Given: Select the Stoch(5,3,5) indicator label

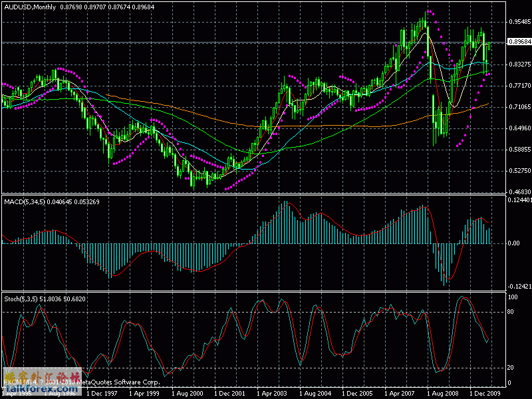Looking at the screenshot, I should click(x=21, y=299).
